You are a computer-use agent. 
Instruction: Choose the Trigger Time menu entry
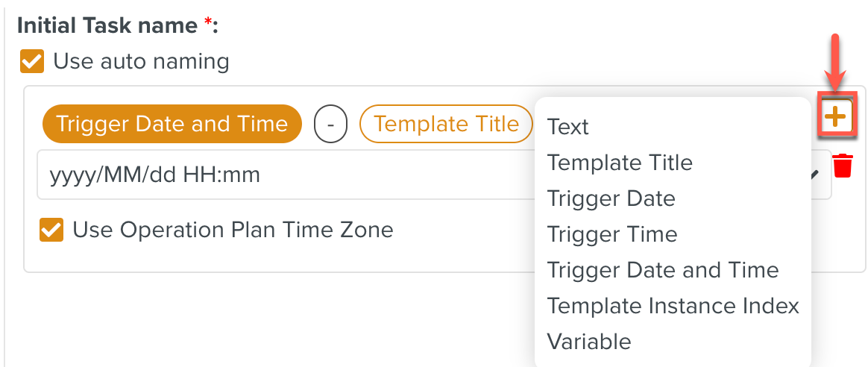pos(612,234)
